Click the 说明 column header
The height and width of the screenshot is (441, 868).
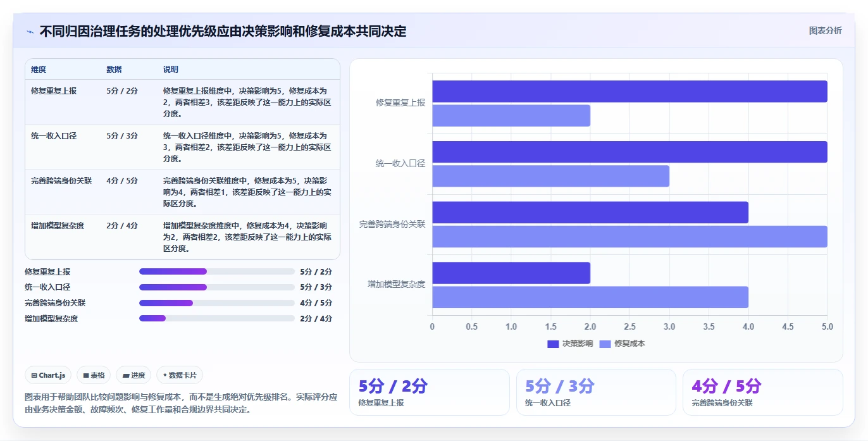click(171, 69)
